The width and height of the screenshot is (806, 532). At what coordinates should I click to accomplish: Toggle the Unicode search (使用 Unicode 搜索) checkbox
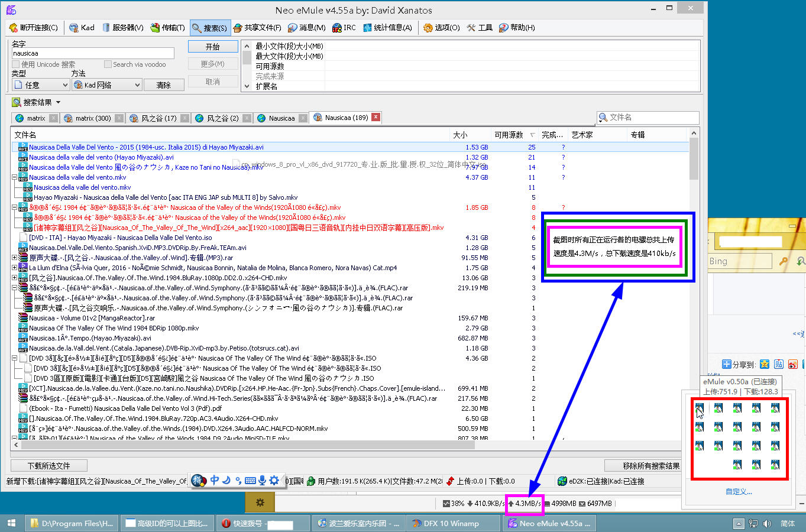[17, 64]
